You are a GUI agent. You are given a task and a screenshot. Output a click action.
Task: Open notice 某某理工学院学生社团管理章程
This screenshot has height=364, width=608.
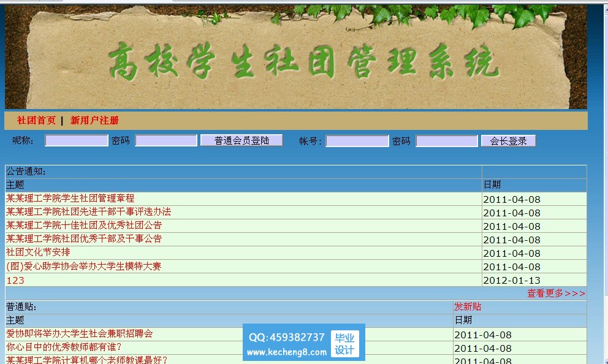coord(70,199)
